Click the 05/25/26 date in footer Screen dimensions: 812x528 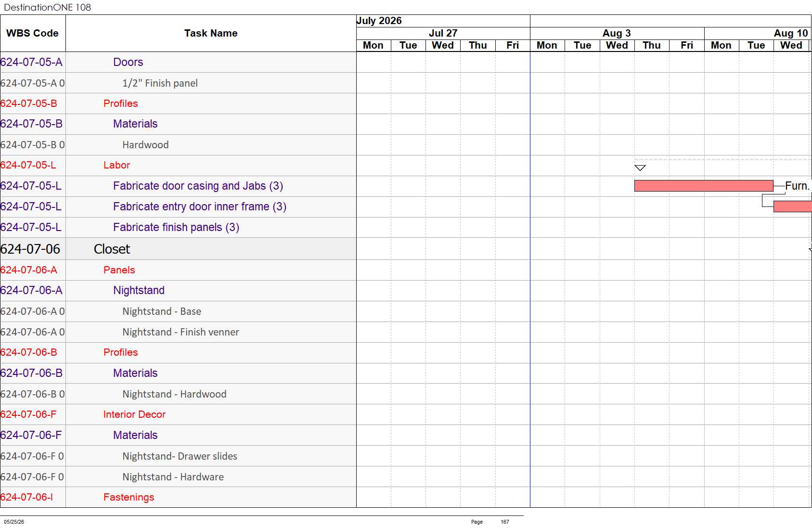pos(14,522)
